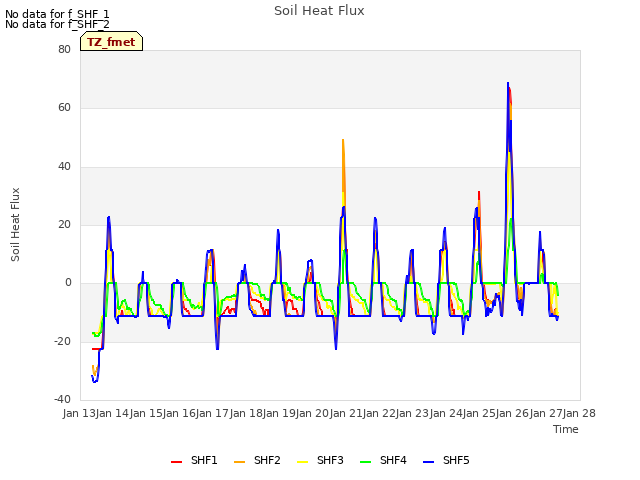Click the Time axis label

tap(566, 429)
